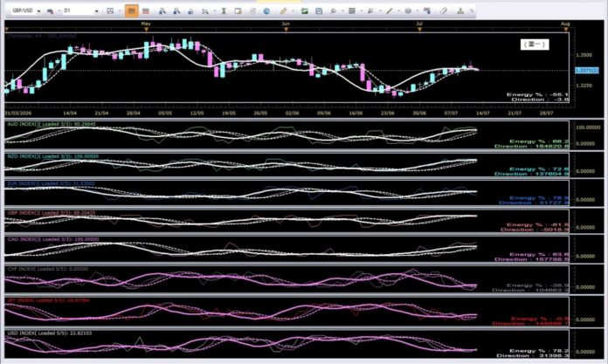Image resolution: width=608 pixels, height=364 pixels.
Task: Click the first binoculars icon in toolbar
Action: tap(162, 11)
